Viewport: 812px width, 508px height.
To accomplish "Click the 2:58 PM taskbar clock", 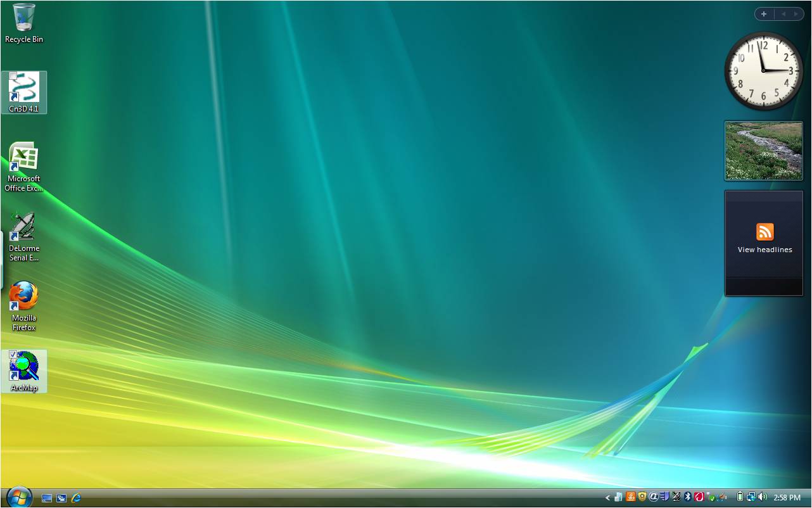I will tap(787, 498).
